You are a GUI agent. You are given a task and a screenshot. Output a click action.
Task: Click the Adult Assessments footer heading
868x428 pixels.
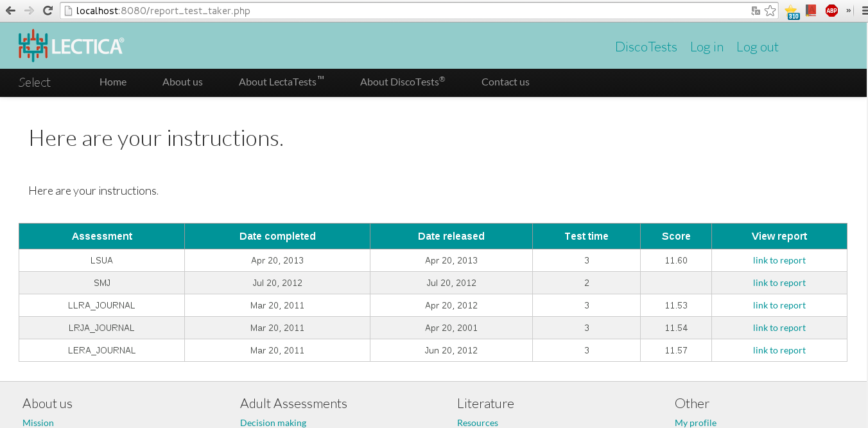pyautogui.click(x=293, y=404)
